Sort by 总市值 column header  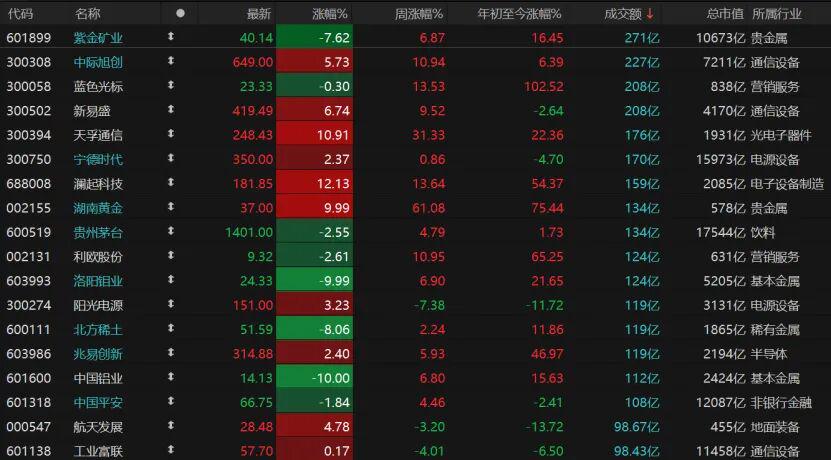tap(725, 13)
